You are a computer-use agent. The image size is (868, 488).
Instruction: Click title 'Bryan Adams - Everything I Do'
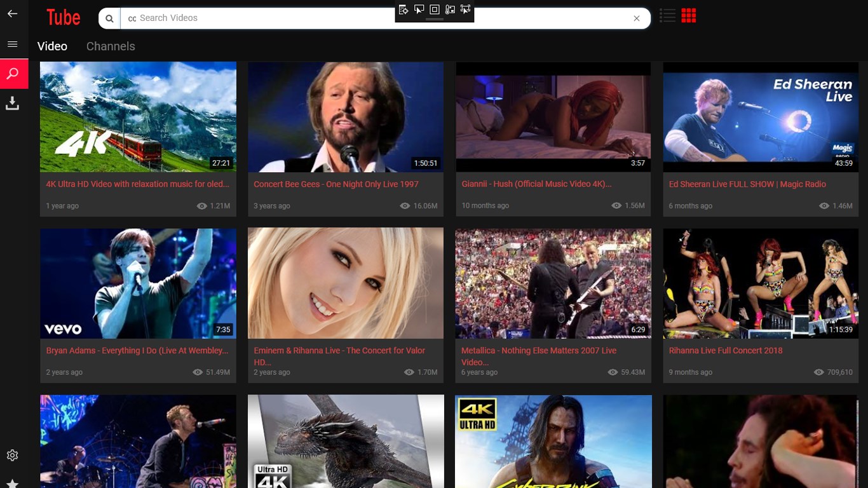pos(137,351)
